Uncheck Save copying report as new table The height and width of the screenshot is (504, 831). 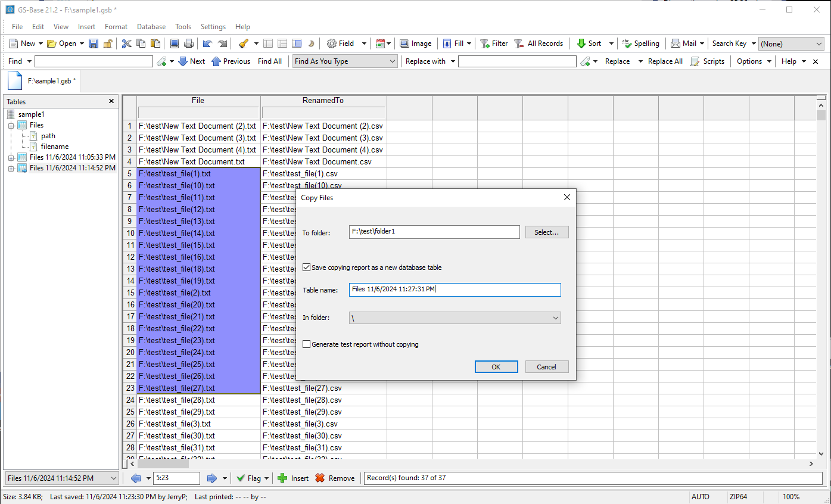click(307, 267)
